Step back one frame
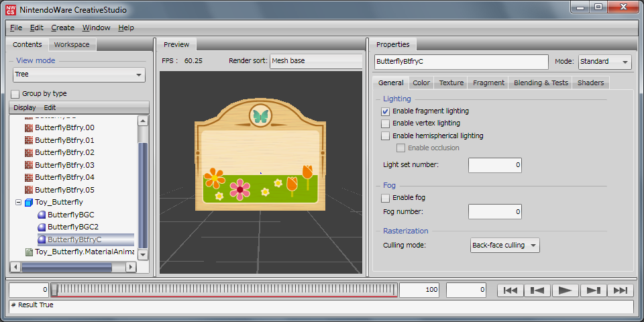 (x=537, y=290)
